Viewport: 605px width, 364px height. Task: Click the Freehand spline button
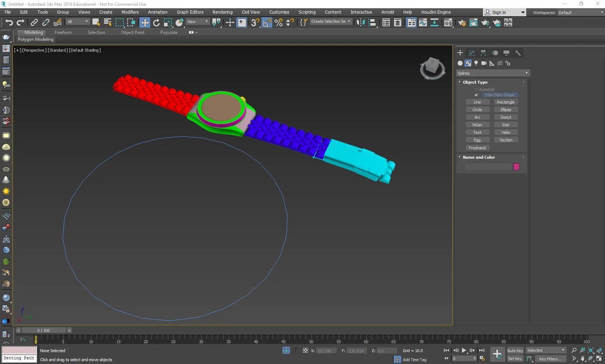point(477,148)
